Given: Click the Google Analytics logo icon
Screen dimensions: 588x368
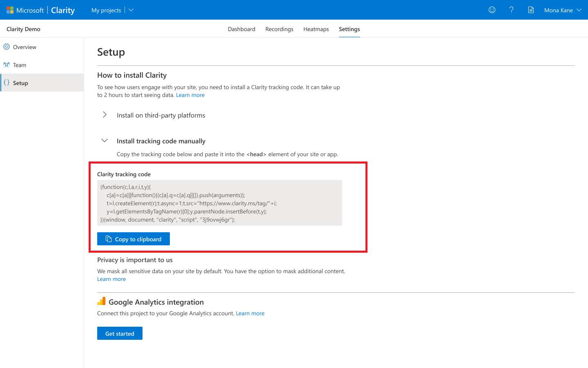Looking at the screenshot, I should pyautogui.click(x=101, y=301).
